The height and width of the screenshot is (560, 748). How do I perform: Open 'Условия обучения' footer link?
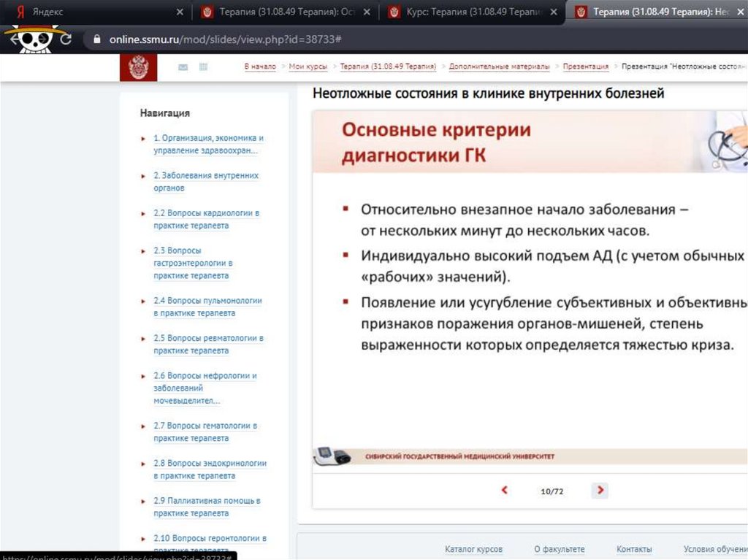[716, 549]
